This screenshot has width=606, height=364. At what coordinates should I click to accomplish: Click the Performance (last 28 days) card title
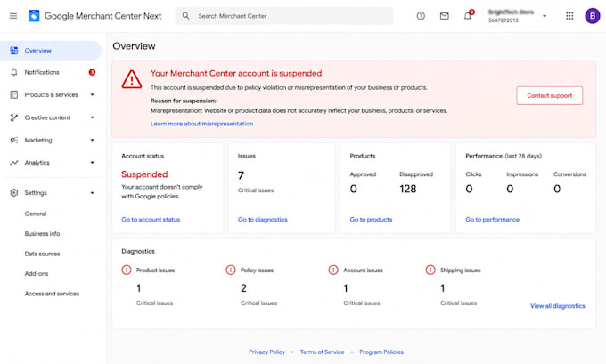(x=504, y=156)
